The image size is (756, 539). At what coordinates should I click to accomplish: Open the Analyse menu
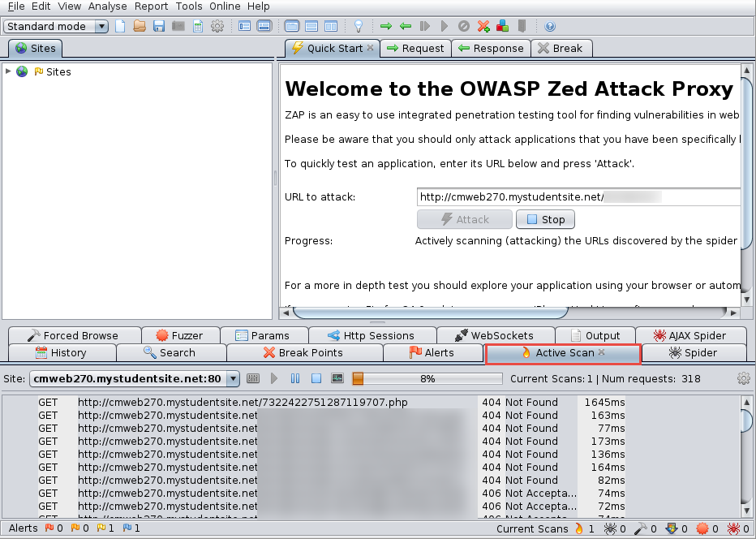(x=108, y=6)
